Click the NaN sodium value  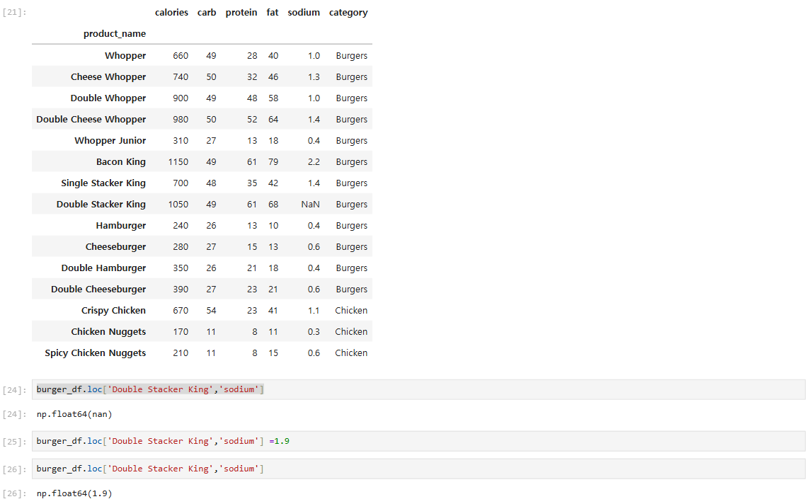pos(310,204)
